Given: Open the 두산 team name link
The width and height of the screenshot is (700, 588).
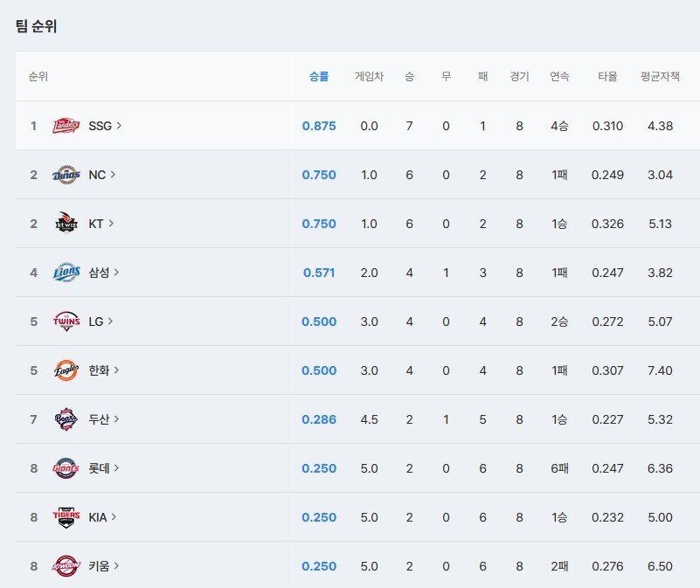Looking at the screenshot, I should click(99, 419).
